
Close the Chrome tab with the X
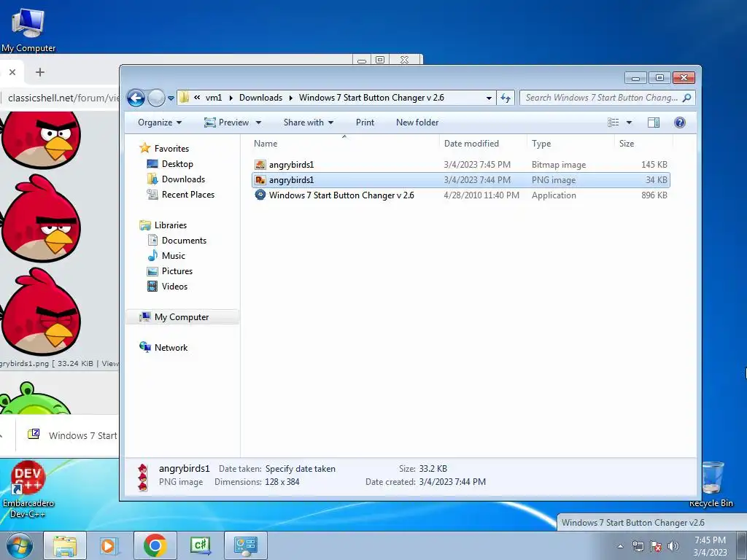(12, 72)
